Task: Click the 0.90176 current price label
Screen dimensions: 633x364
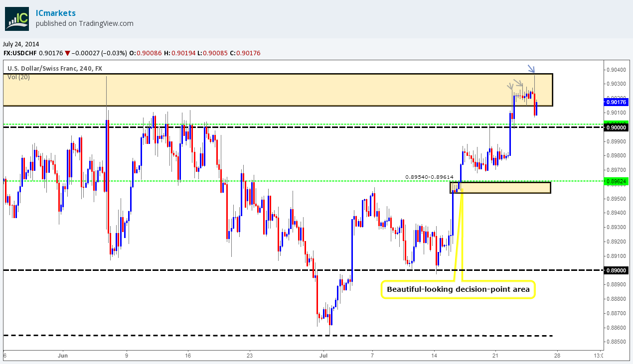Action: [x=616, y=102]
